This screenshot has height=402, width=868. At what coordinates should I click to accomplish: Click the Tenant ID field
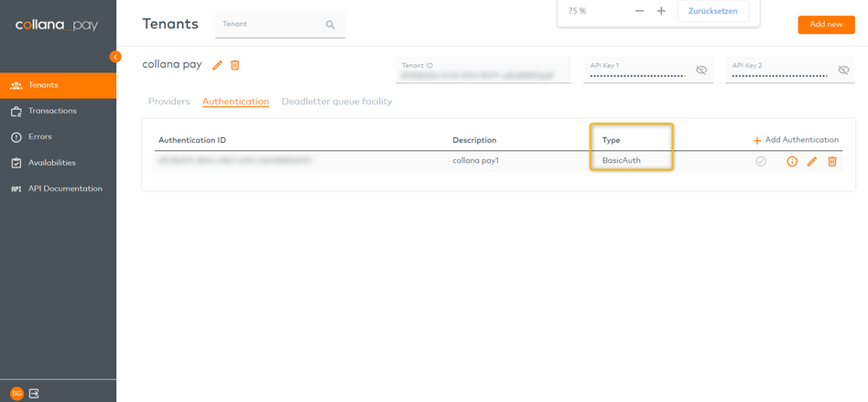483,71
